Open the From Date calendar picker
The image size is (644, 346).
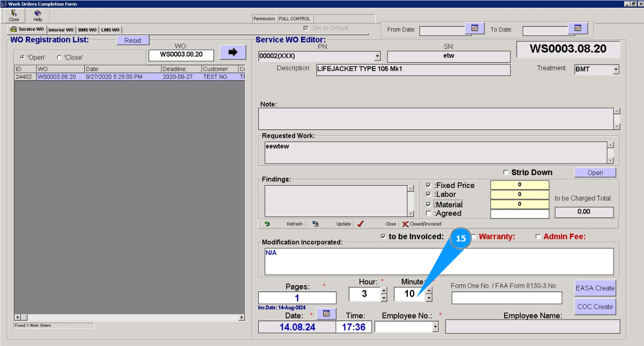[475, 28]
